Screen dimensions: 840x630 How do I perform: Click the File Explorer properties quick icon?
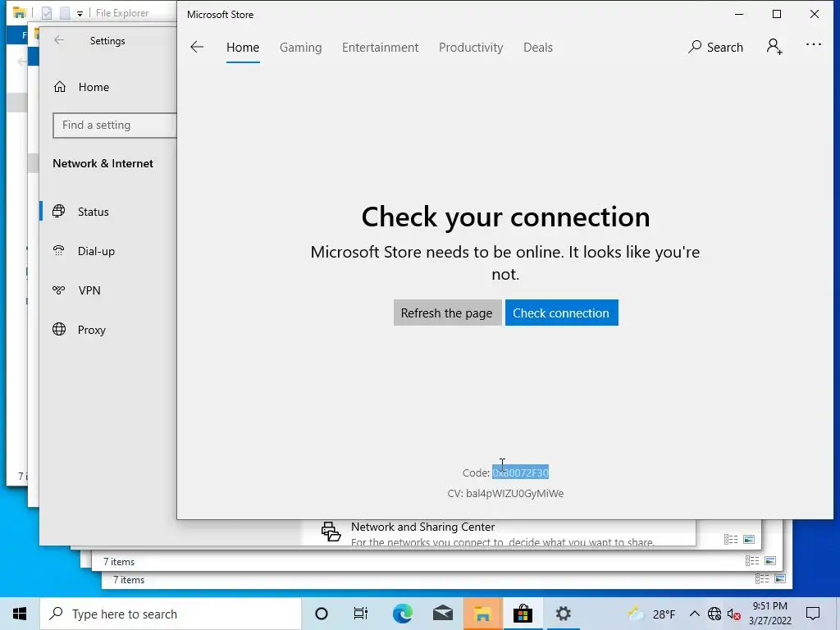tap(47, 13)
